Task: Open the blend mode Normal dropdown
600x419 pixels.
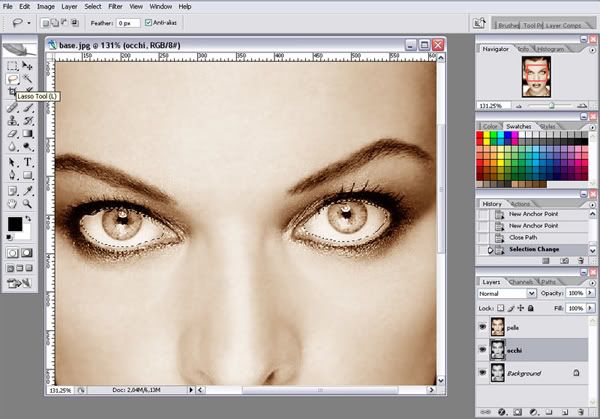Action: pos(507,293)
